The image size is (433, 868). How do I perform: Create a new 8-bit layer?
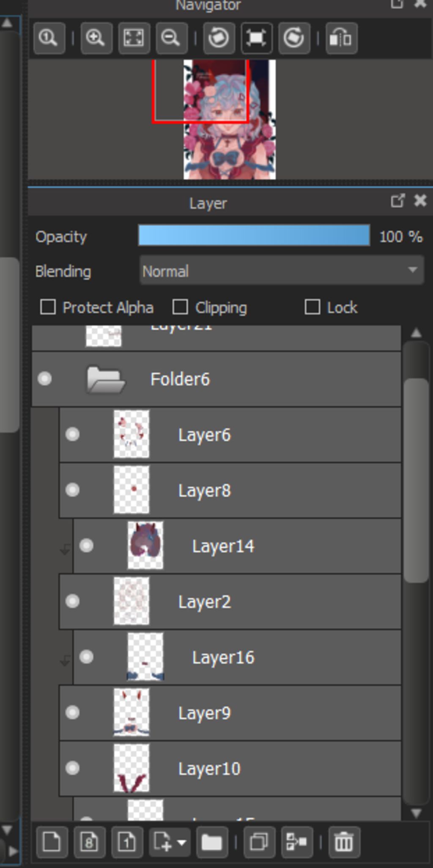89,842
